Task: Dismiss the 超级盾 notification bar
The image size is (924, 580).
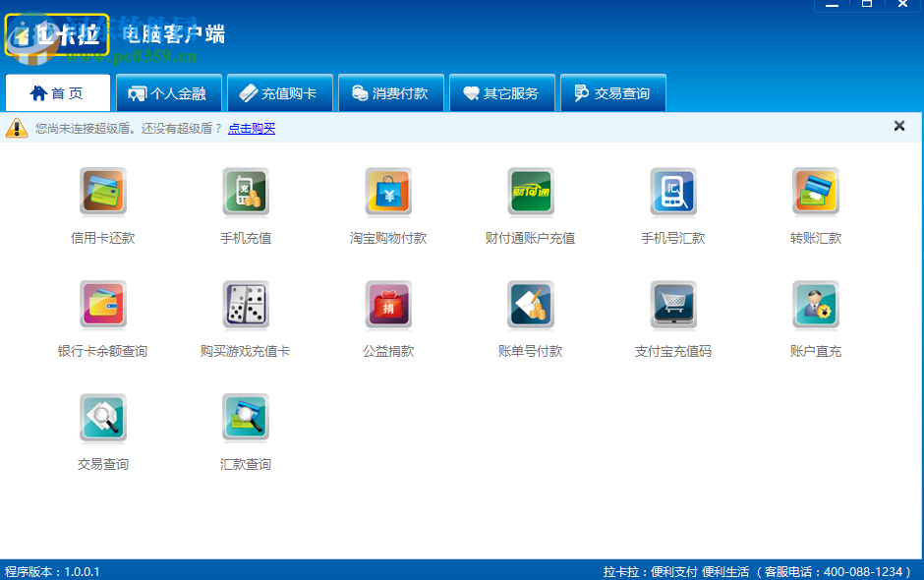Action: [899, 126]
